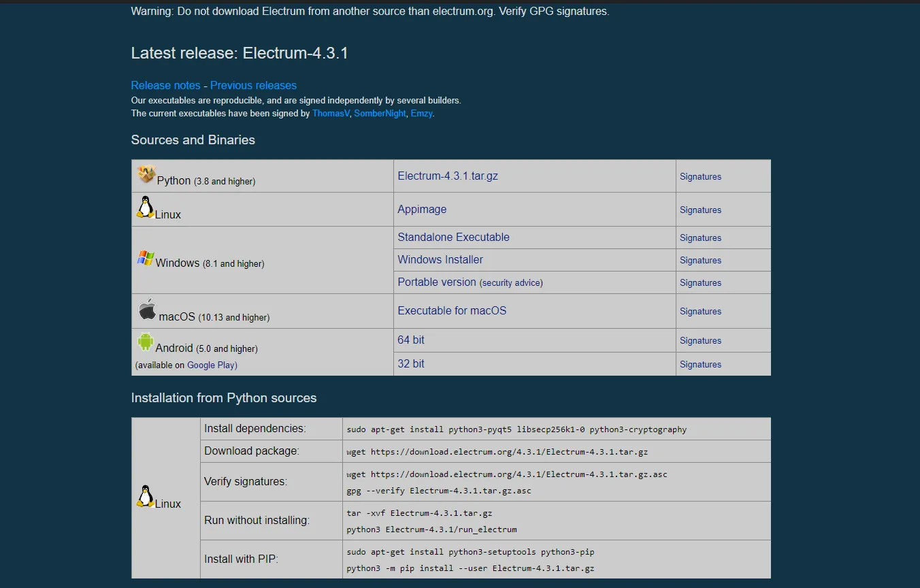
Task: Download the Windows Portable version
Action: tap(437, 282)
